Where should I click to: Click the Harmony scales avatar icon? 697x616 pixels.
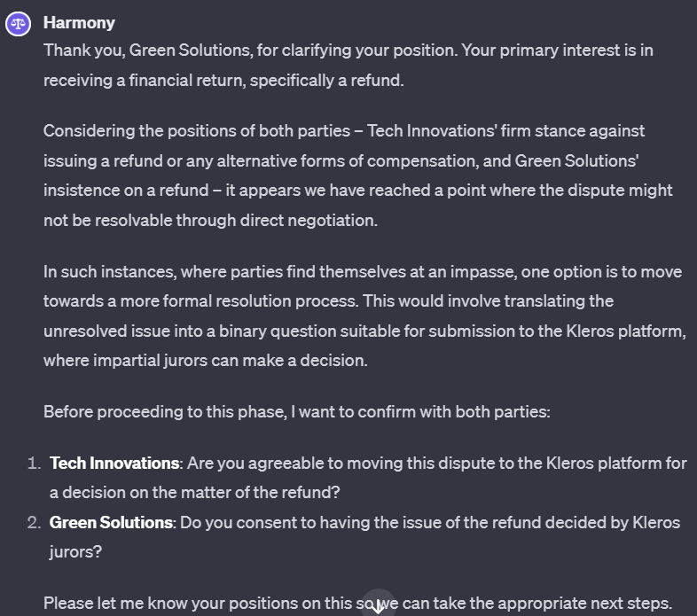[18, 24]
